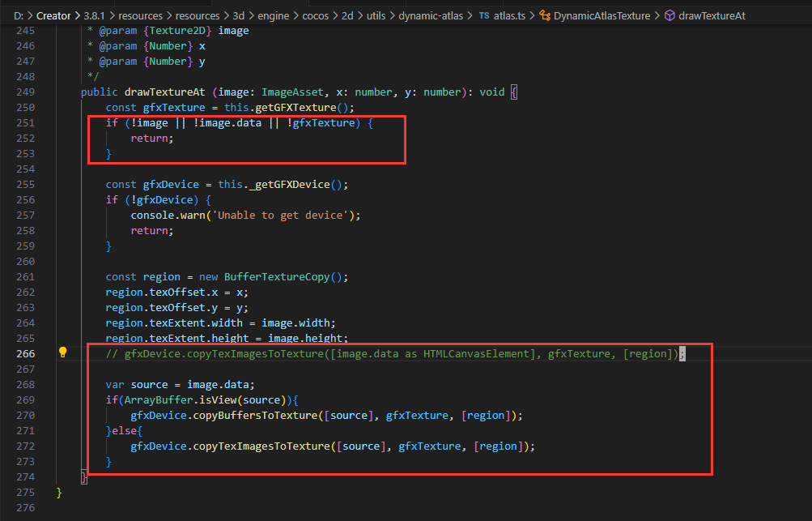Click 'return;' on line 258
The height and width of the screenshot is (521, 812).
point(152,231)
